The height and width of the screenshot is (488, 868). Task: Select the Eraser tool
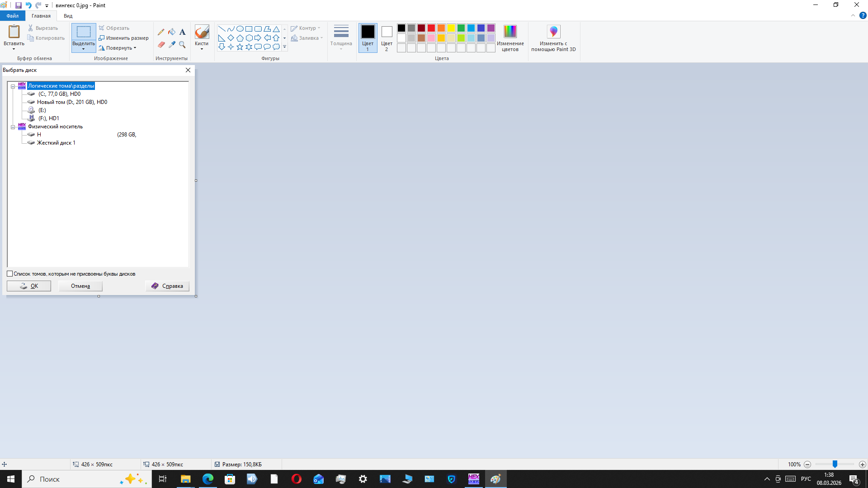[161, 45]
